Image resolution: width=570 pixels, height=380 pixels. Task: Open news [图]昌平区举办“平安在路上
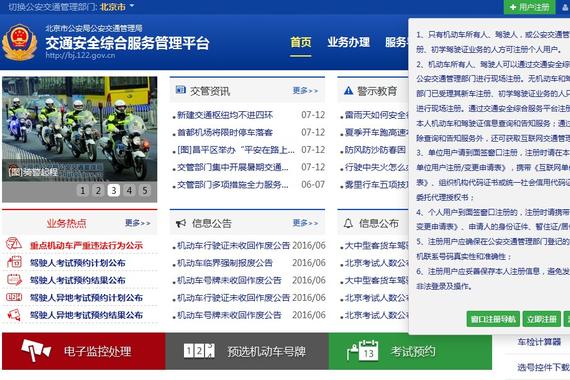(236, 150)
